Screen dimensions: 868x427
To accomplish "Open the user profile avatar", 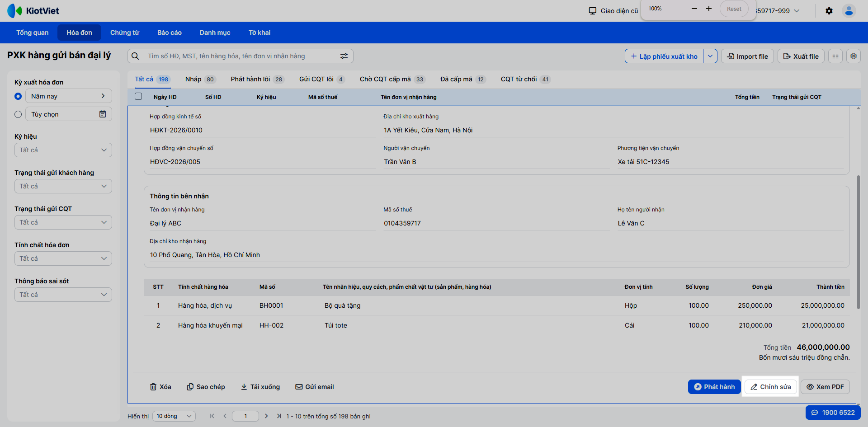I will [849, 11].
